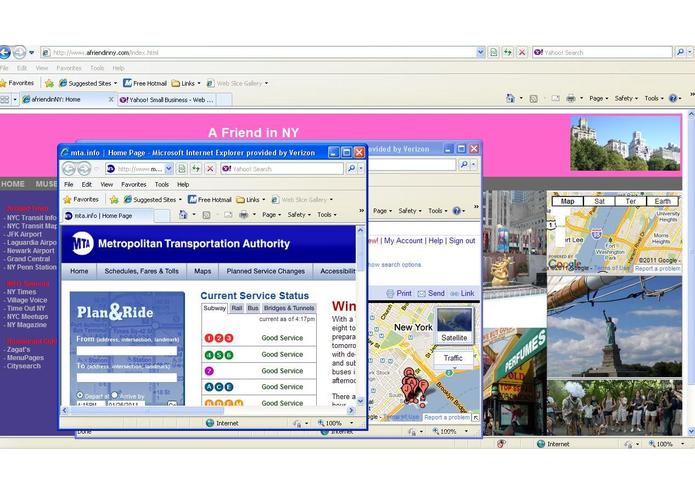Switch embedded map to Sat view
Viewport: 695px width, 494px height.
click(599, 201)
